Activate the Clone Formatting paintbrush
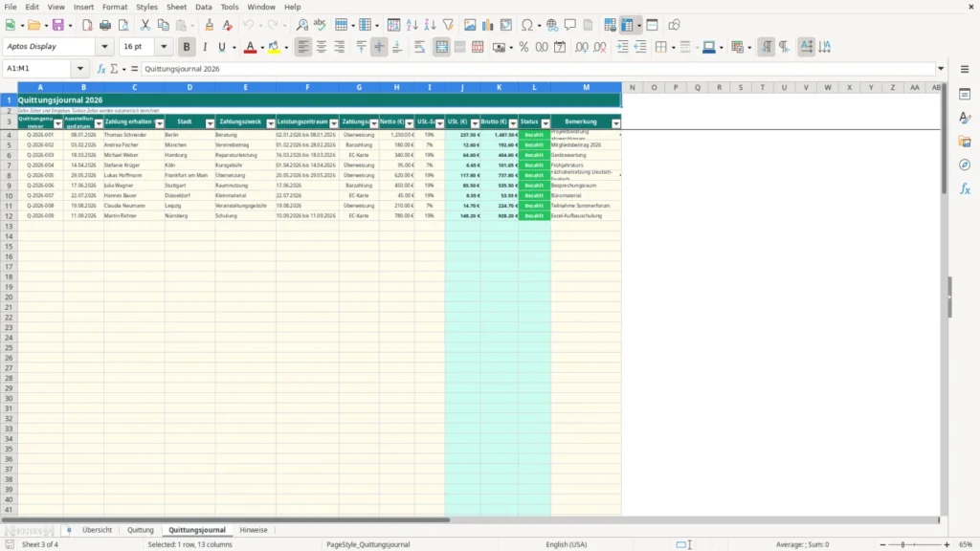This screenshot has height=551, width=980. [210, 25]
